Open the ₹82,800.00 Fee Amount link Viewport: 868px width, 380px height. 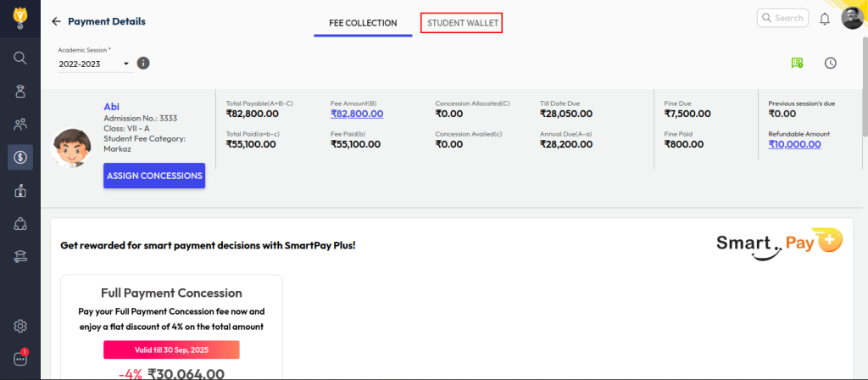[357, 113]
